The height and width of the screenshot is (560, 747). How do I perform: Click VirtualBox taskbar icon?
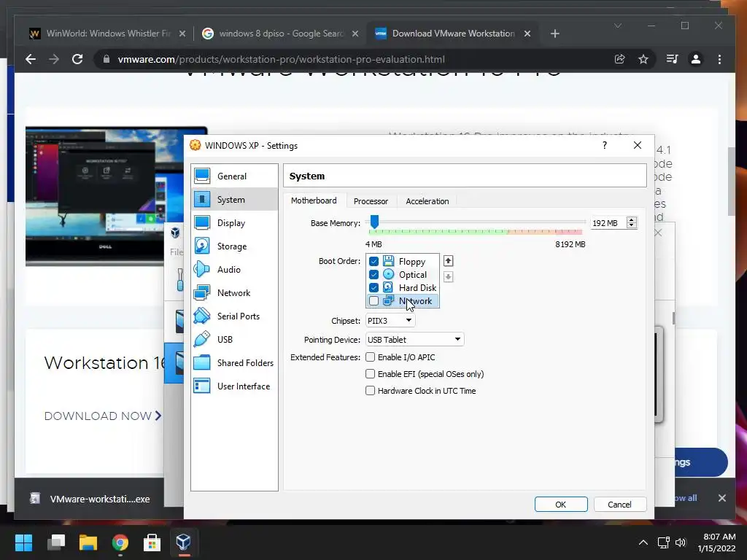[183, 542]
